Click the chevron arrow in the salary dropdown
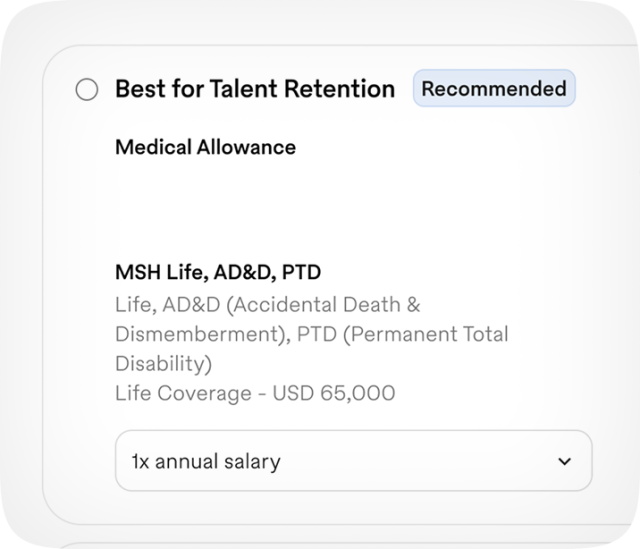The width and height of the screenshot is (640, 549). (x=565, y=462)
